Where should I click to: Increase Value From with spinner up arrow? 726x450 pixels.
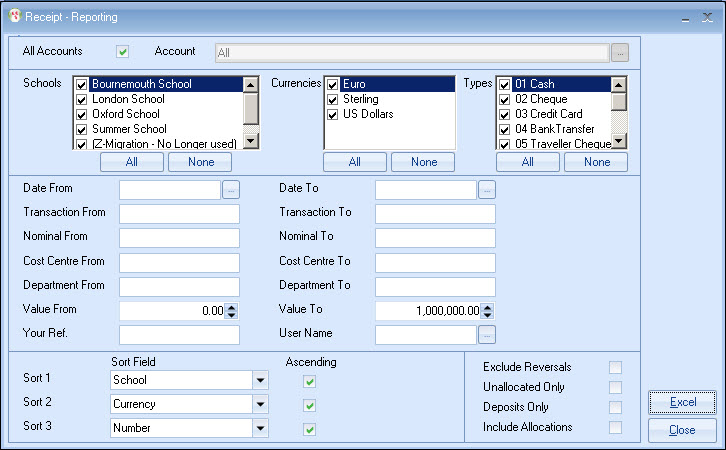(232, 307)
